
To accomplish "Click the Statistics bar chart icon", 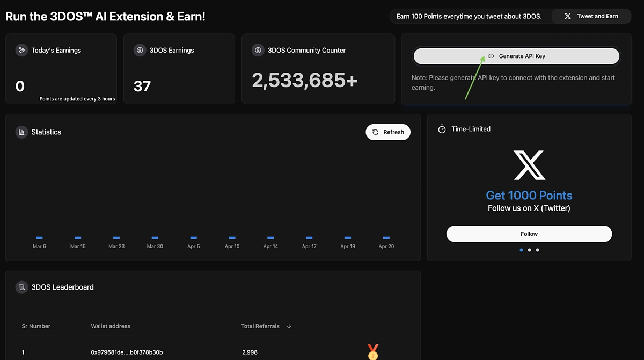I will 21,132.
